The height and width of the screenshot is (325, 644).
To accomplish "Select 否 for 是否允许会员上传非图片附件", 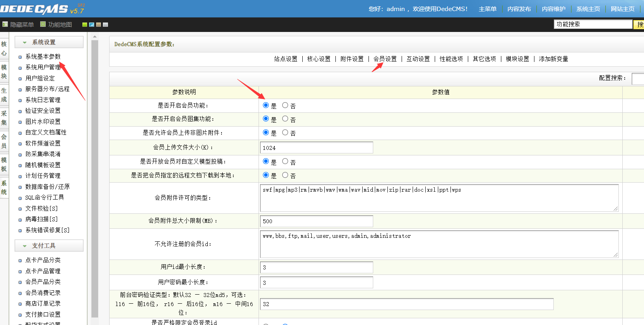I will click(285, 133).
